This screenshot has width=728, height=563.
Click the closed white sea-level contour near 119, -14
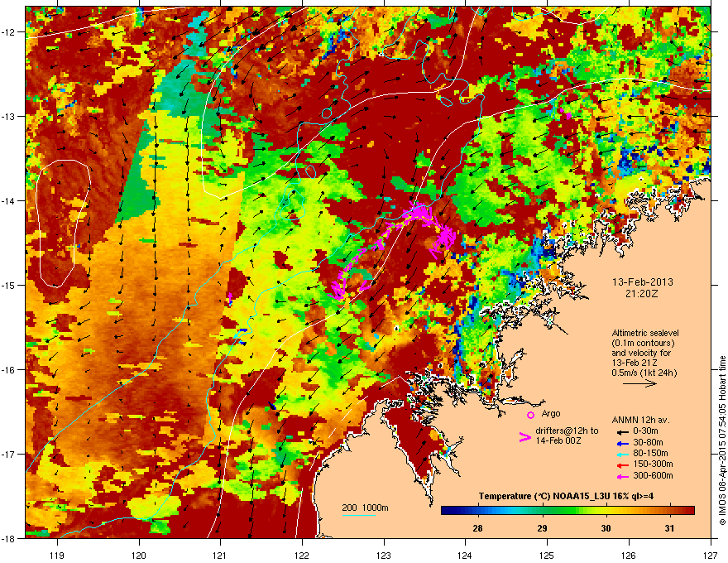[64, 223]
